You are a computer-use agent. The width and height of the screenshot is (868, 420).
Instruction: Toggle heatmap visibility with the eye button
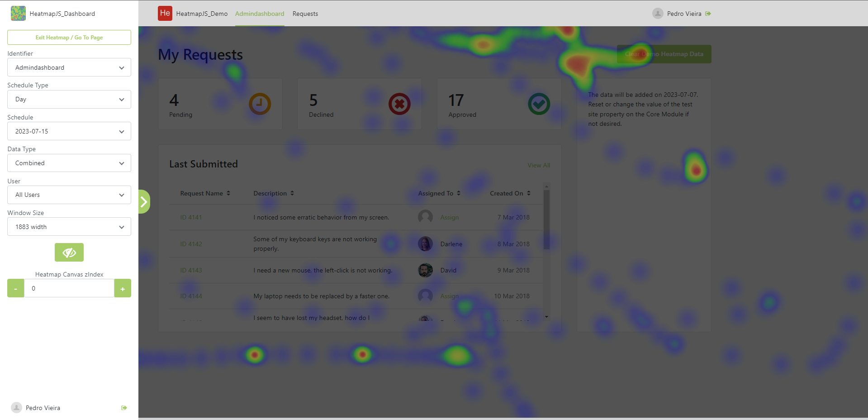69,253
